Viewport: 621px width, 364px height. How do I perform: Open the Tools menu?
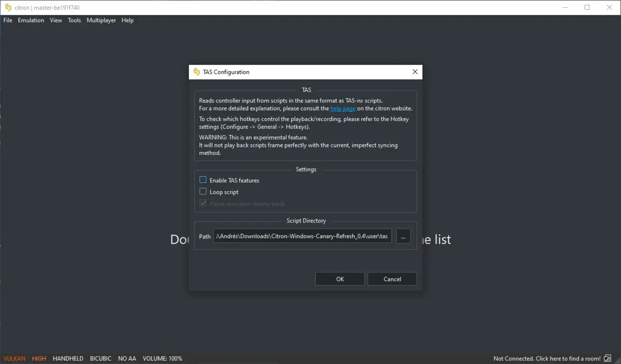(x=74, y=20)
